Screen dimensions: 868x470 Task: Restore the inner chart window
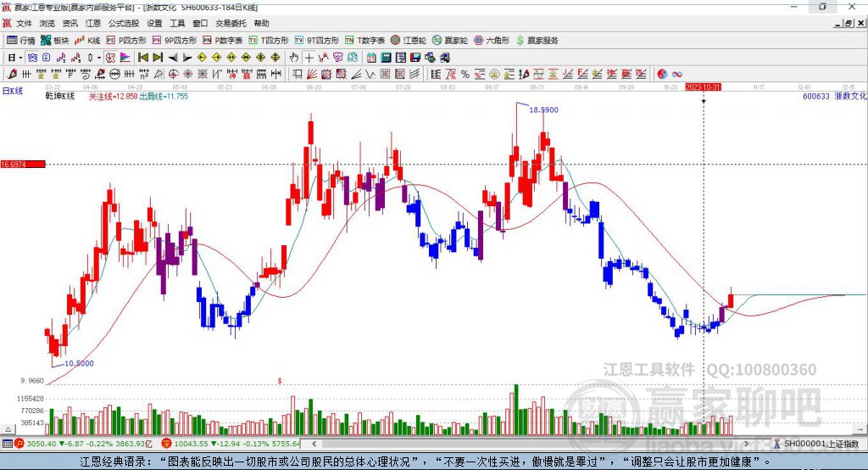(x=848, y=23)
